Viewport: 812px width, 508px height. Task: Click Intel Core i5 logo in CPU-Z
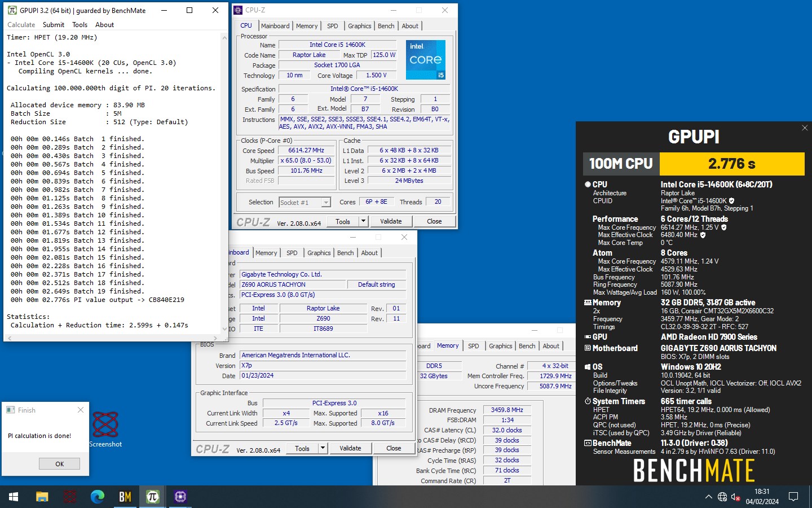click(x=426, y=59)
